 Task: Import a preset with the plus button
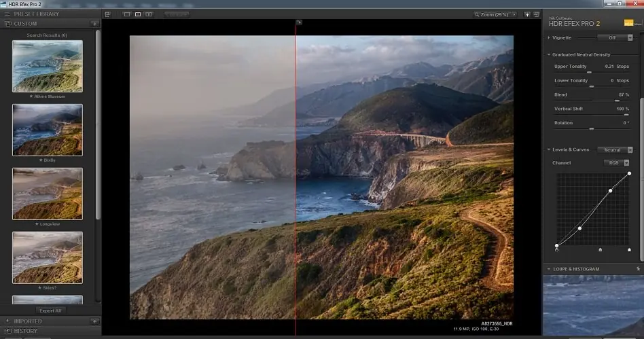pyautogui.click(x=94, y=321)
